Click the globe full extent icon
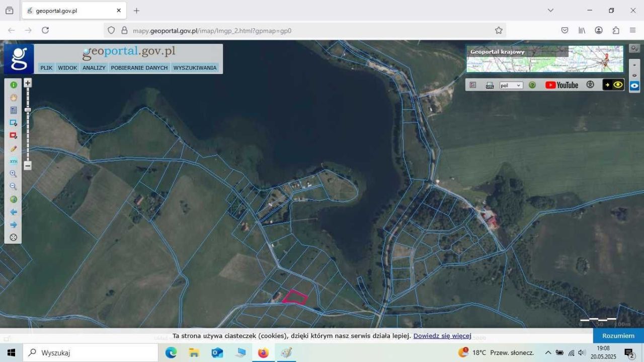Image resolution: width=644 pixels, height=362 pixels. [14, 199]
